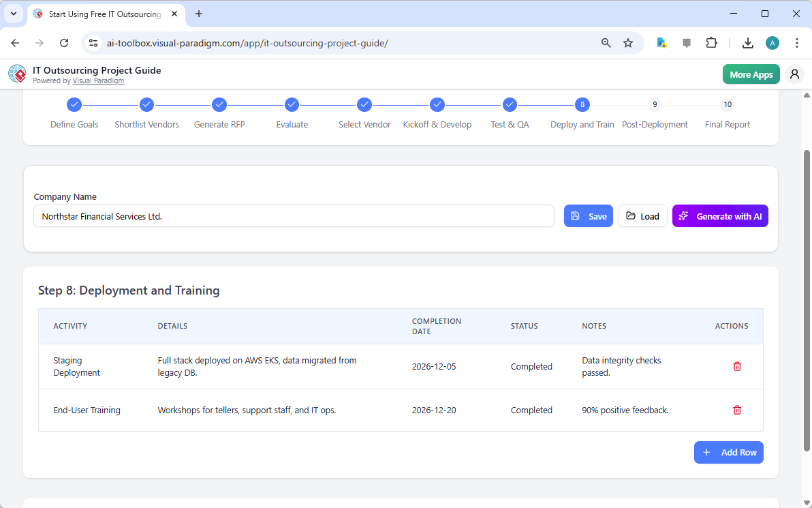Open the user profile icon in app header
This screenshot has width=812, height=508.
[x=794, y=74]
